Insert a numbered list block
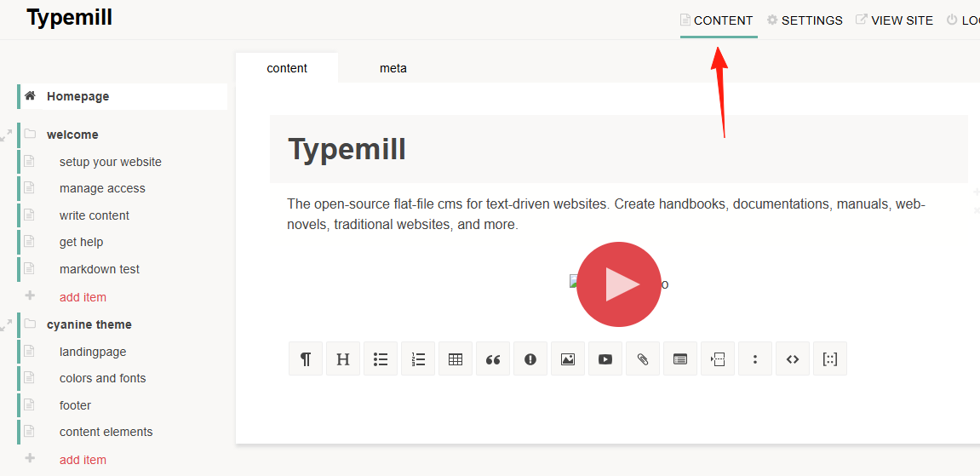The image size is (980, 476). click(x=418, y=358)
